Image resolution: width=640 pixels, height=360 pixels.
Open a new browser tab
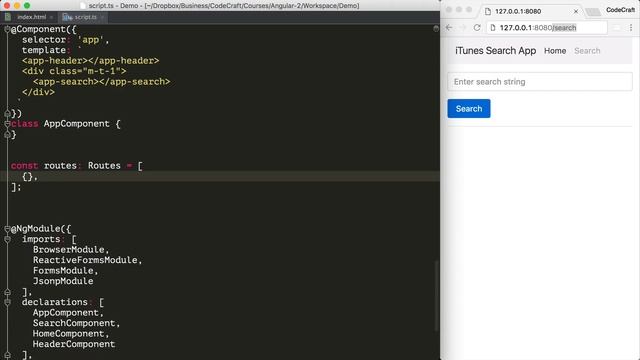[x=593, y=12]
